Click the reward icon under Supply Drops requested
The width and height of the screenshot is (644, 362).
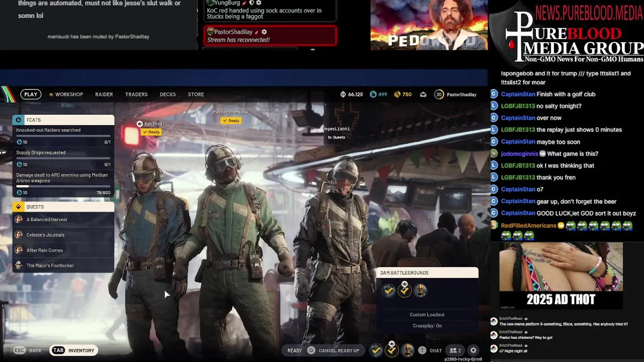coord(19,164)
